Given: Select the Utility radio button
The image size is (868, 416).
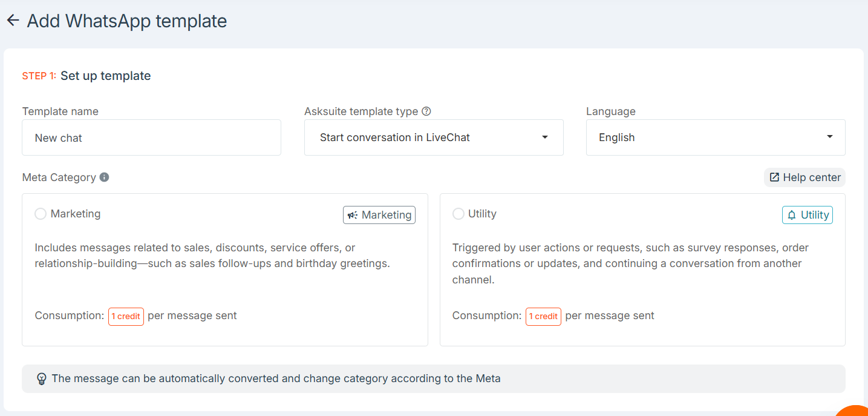Looking at the screenshot, I should tap(458, 214).
